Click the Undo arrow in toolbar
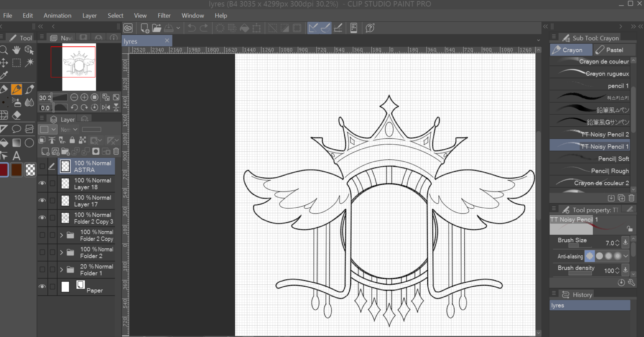 point(192,28)
